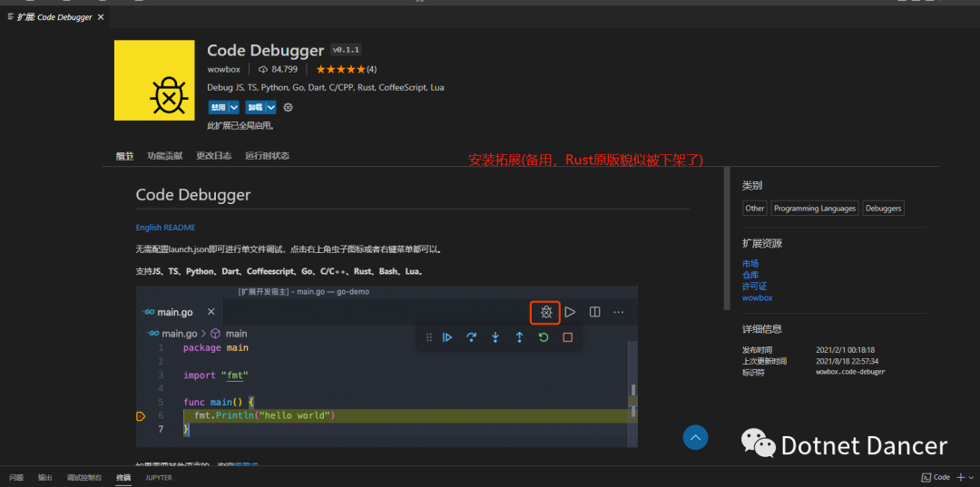Viewport: 980px width, 487px height.
Task: Click the plus icon to add a terminal
Action: pos(960,477)
